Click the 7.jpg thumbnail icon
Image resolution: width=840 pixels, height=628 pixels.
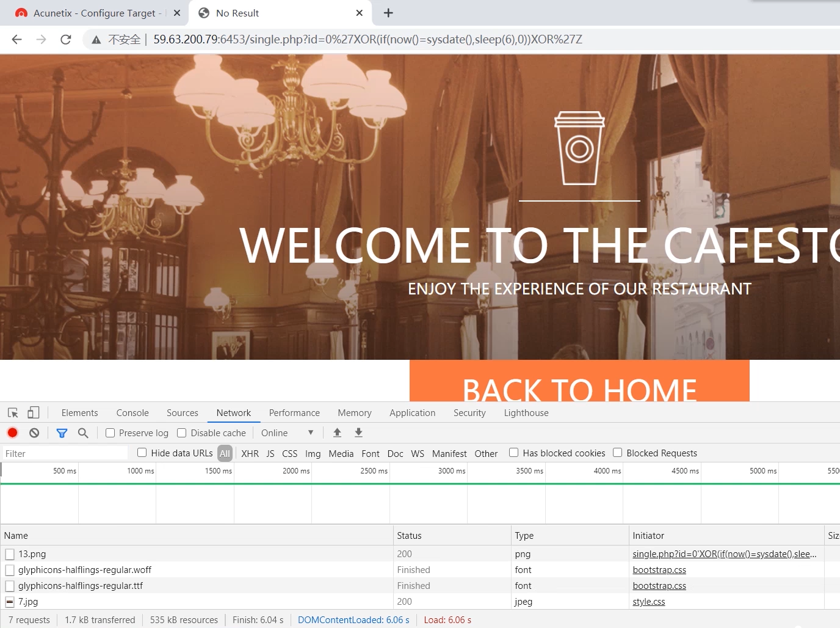(x=10, y=602)
